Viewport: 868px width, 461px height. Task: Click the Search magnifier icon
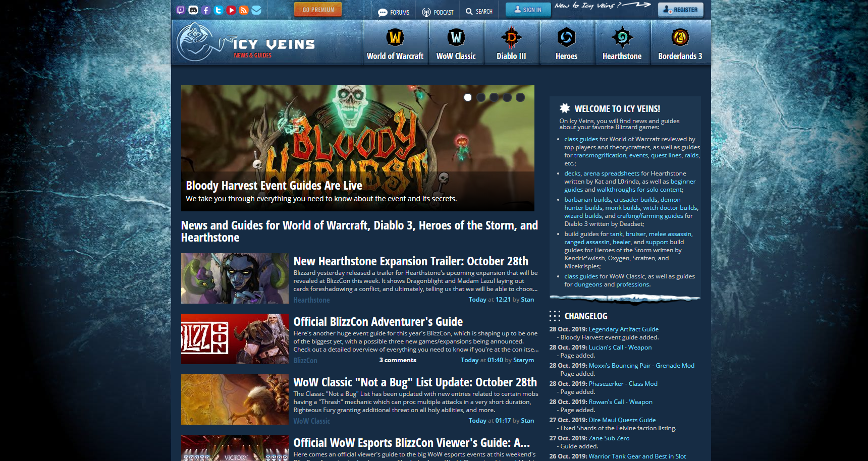pyautogui.click(x=469, y=11)
